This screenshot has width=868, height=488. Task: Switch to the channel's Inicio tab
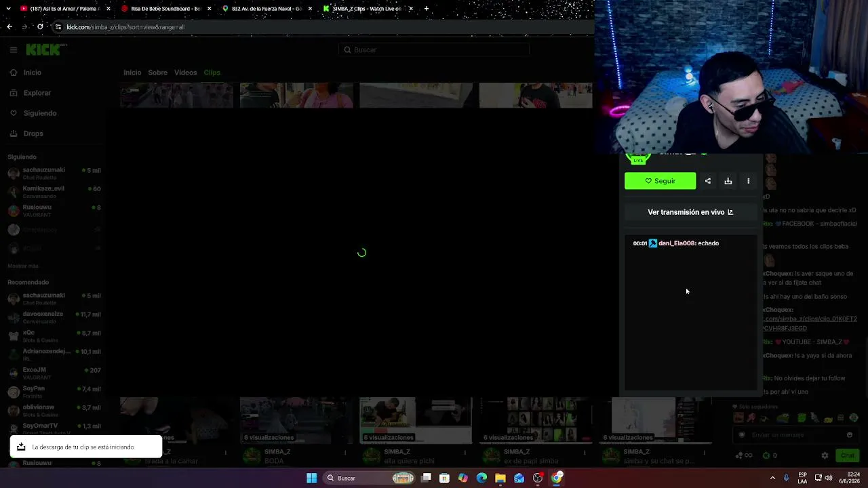tap(132, 73)
